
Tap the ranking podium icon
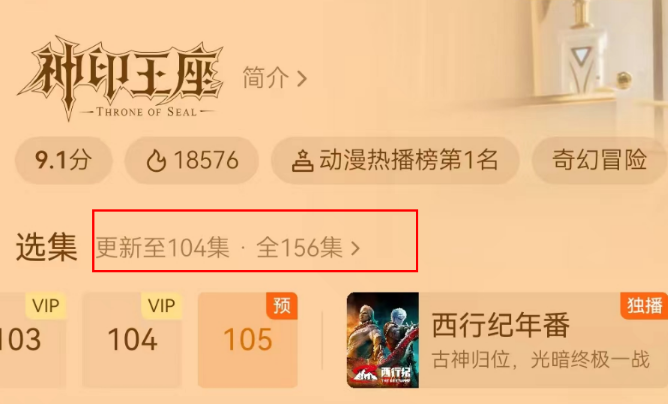(x=302, y=161)
